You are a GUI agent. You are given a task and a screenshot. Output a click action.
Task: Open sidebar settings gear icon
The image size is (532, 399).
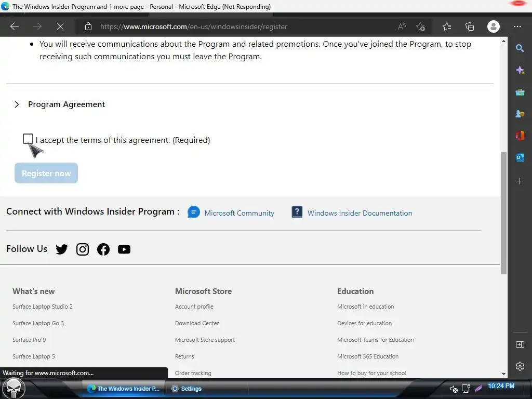pyautogui.click(x=520, y=366)
